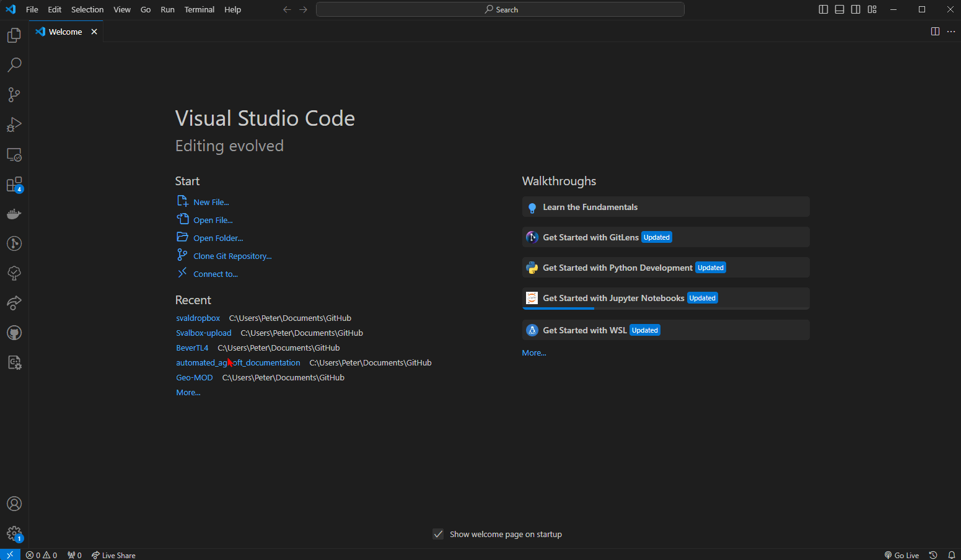This screenshot has height=560, width=961.
Task: Toggle the Panel layout icon
Action: pyautogui.click(x=840, y=9)
